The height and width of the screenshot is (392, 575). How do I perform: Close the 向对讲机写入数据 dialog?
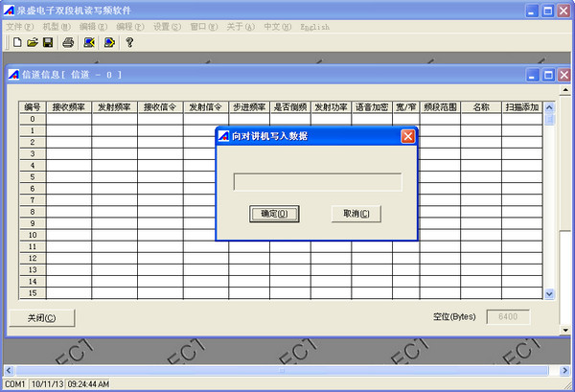coord(408,136)
